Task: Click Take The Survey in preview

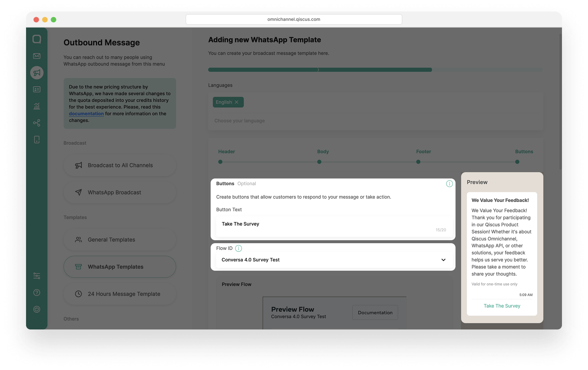Action: coord(502,306)
